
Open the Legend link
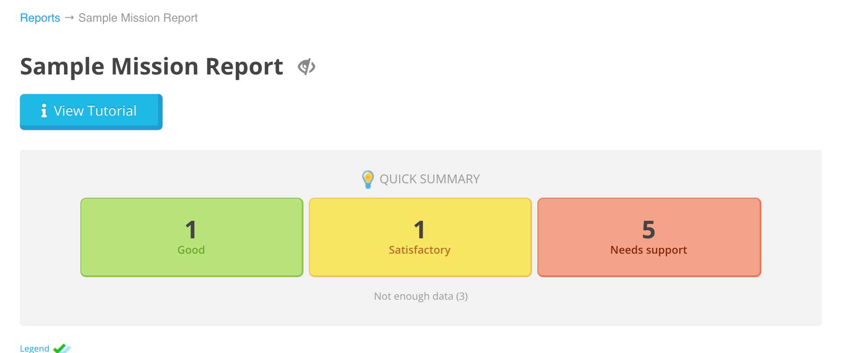click(35, 348)
